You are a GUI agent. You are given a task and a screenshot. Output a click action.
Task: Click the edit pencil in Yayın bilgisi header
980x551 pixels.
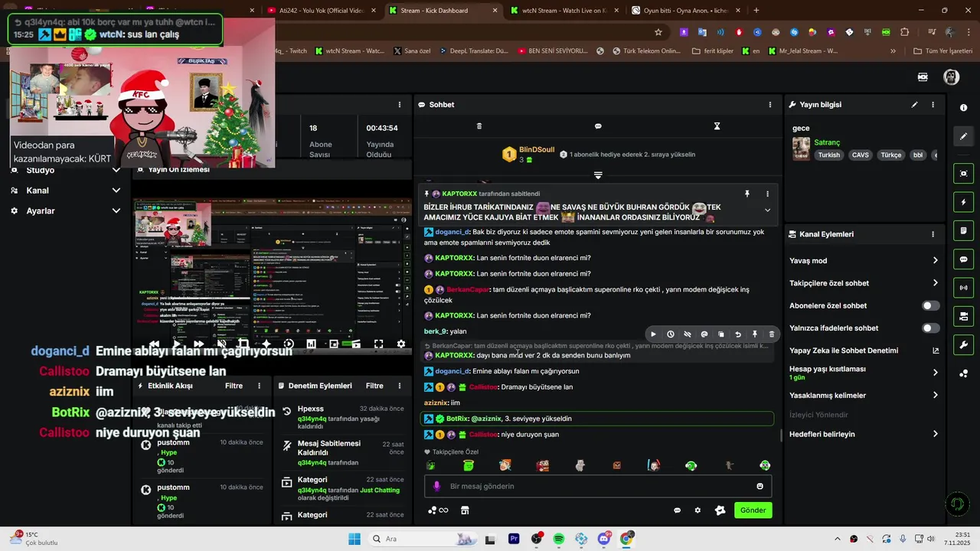coord(914,105)
